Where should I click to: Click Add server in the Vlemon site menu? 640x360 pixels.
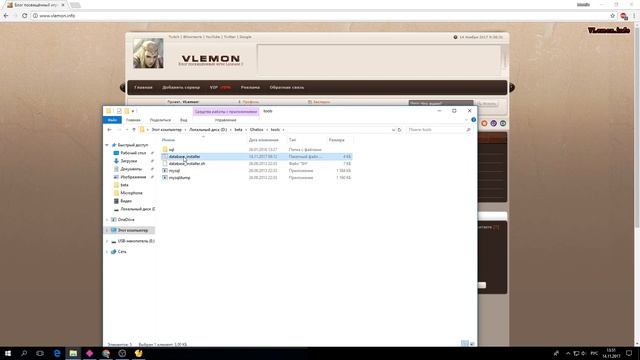(181, 87)
